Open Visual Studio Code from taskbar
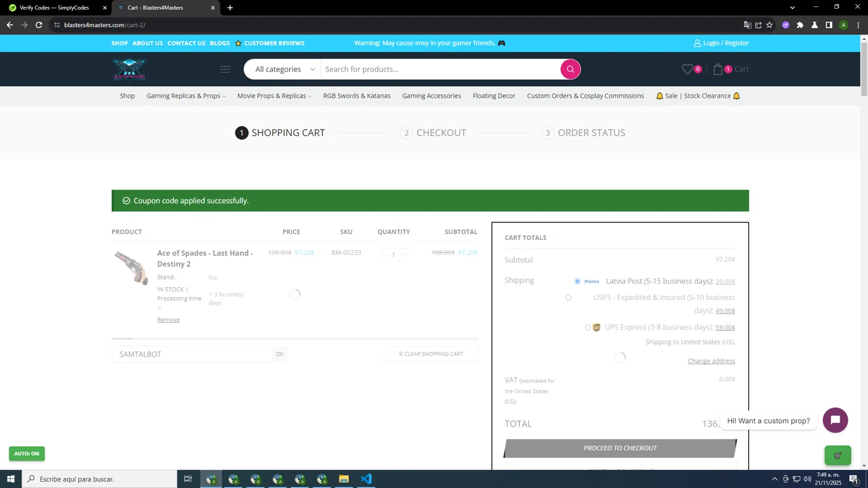This screenshot has height=488, width=868. 366,479
